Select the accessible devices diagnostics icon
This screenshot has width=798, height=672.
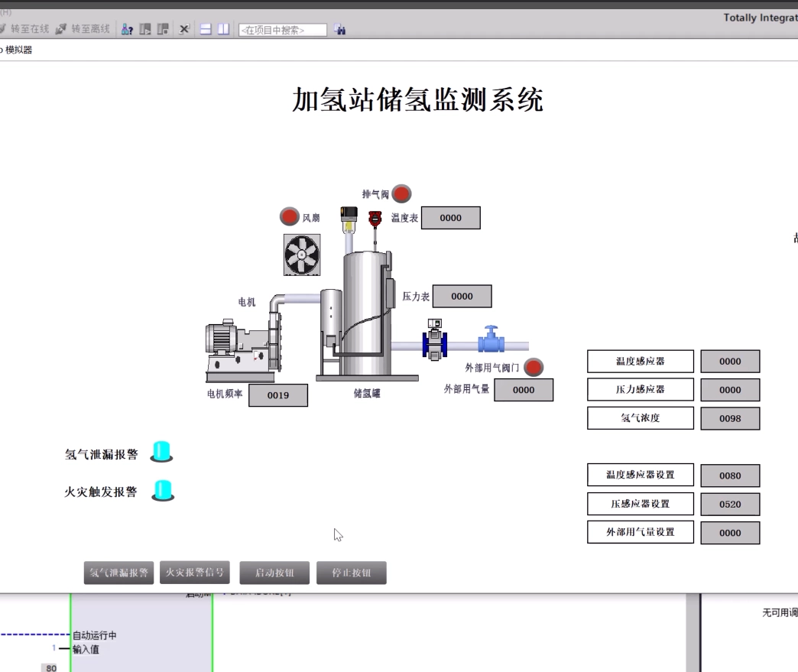[127, 29]
